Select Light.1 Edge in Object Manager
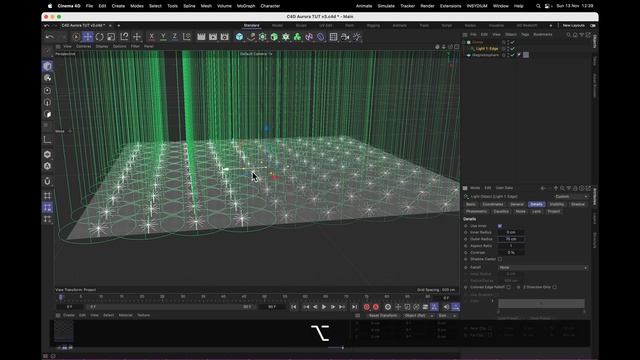The width and height of the screenshot is (640, 360). coord(487,49)
